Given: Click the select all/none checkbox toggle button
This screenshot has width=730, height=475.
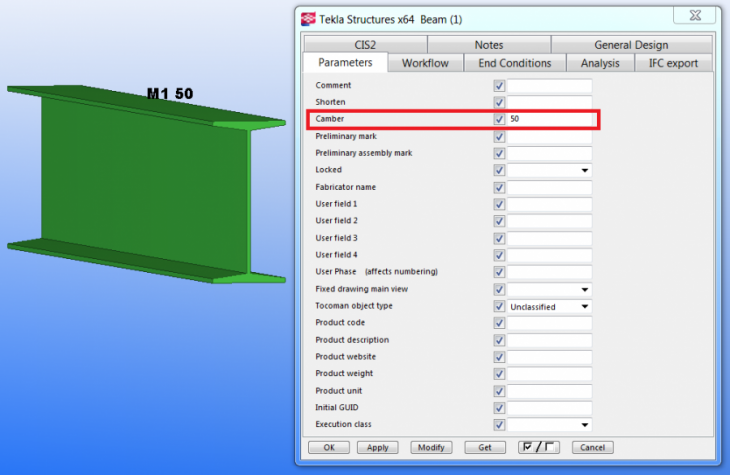Looking at the screenshot, I should pyautogui.click(x=539, y=447).
